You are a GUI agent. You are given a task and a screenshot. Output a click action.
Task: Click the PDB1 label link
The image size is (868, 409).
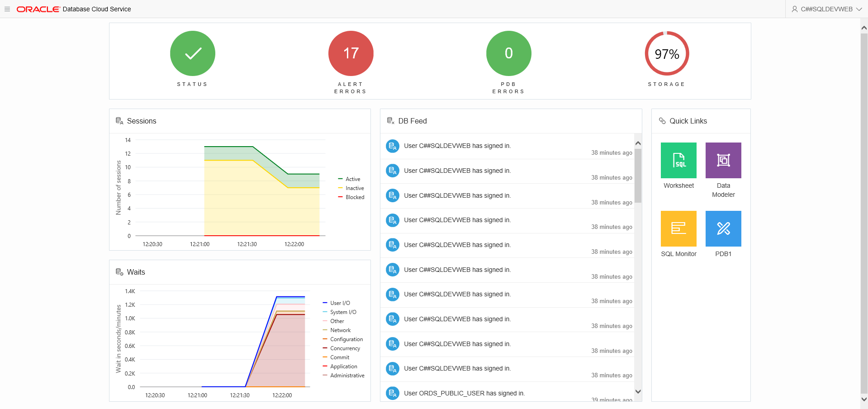[723, 254]
